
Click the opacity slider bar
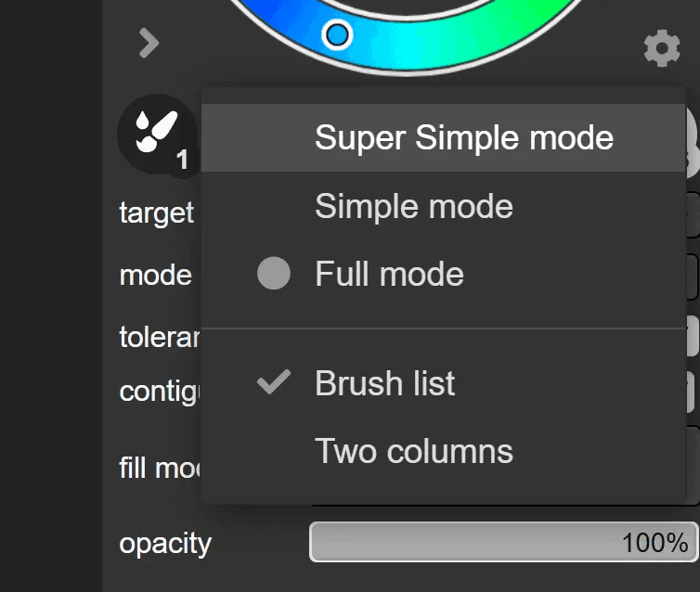tap(501, 543)
